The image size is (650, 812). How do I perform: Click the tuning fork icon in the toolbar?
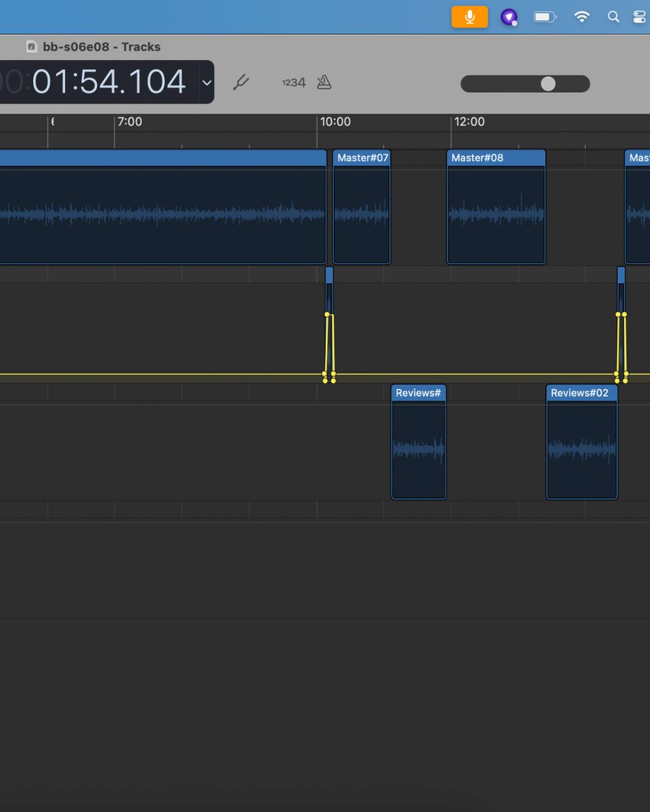tap(242, 82)
